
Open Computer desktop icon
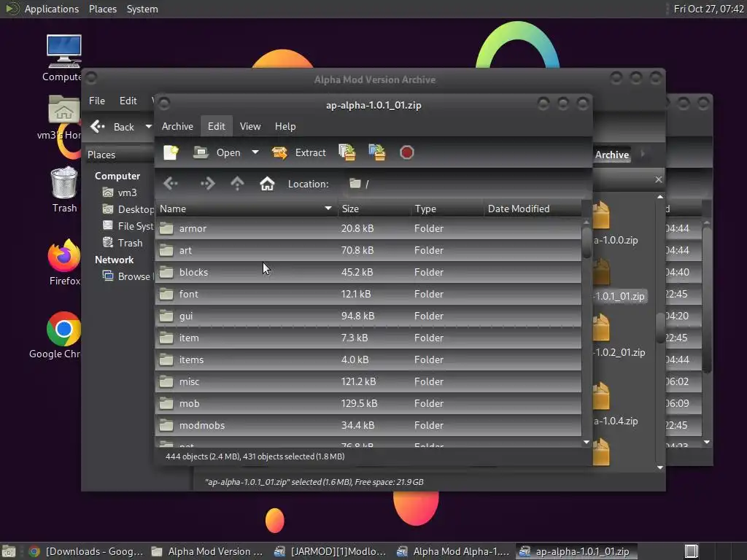(63, 58)
